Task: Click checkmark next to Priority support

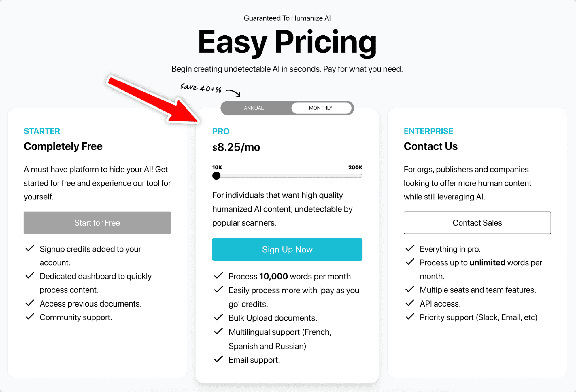Action: point(409,317)
